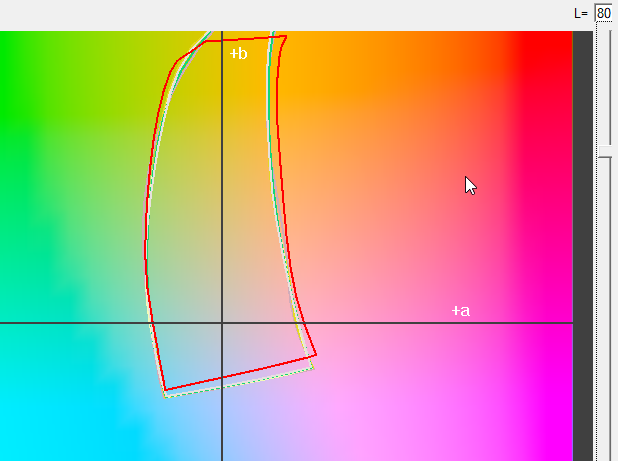Viewport: 618px width, 461px height.
Task: Click the vertical b axis line's bottom end
Action: click(x=221, y=456)
